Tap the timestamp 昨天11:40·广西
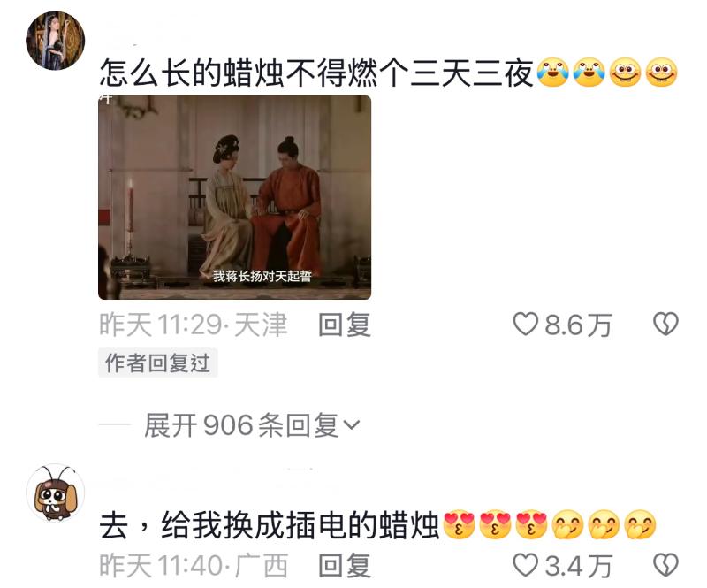Screen dimensions: 707x588 pos(194,565)
